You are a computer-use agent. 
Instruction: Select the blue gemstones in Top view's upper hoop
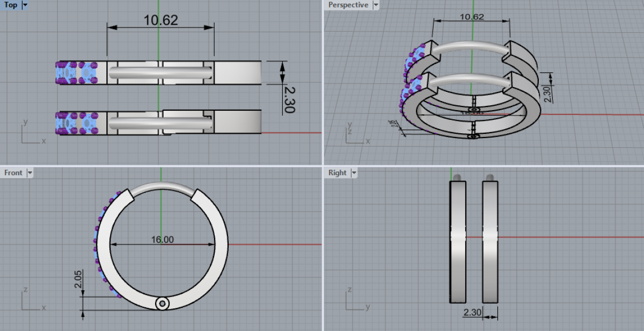pyautogui.click(x=75, y=73)
